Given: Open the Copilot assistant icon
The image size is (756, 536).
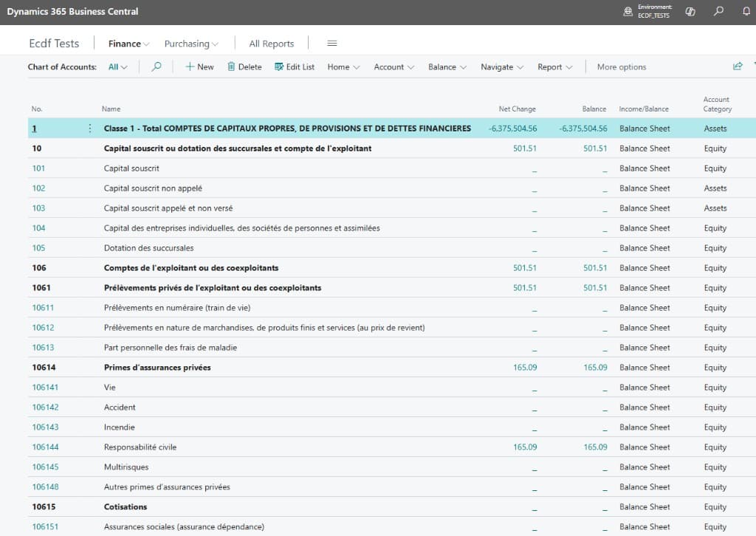Looking at the screenshot, I should point(692,12).
